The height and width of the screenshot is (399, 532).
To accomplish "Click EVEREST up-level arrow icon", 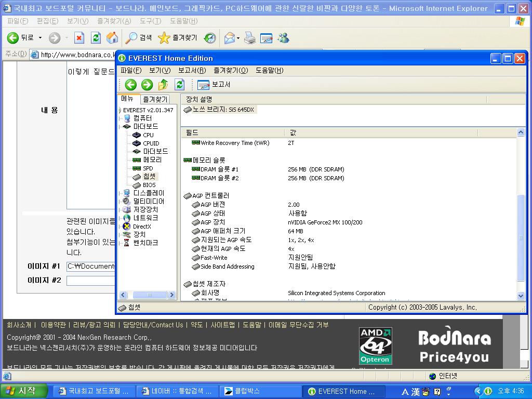I will click(x=163, y=85).
